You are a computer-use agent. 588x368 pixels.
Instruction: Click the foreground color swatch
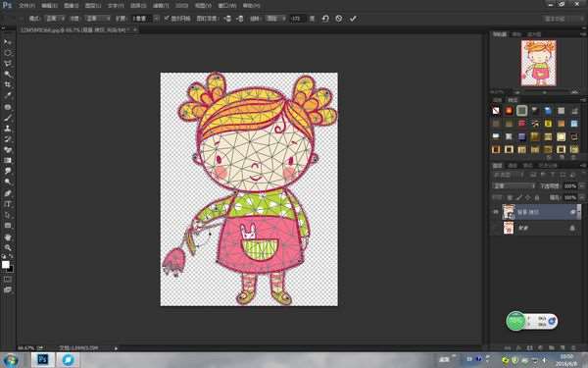(6, 265)
